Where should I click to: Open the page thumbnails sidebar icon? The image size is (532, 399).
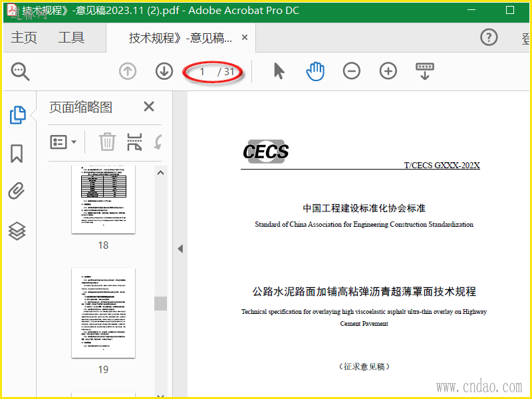coord(18,115)
